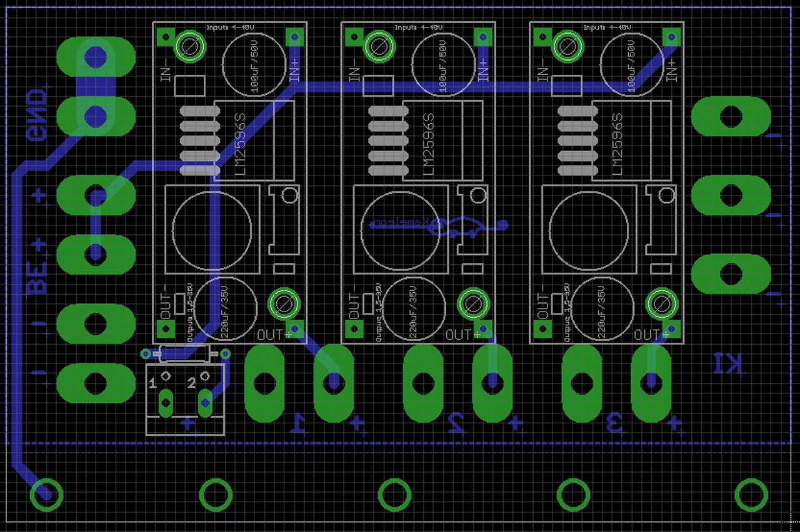The image size is (800, 532).
Task: Select the topmost oval pad in the left column
Action: coord(96,57)
